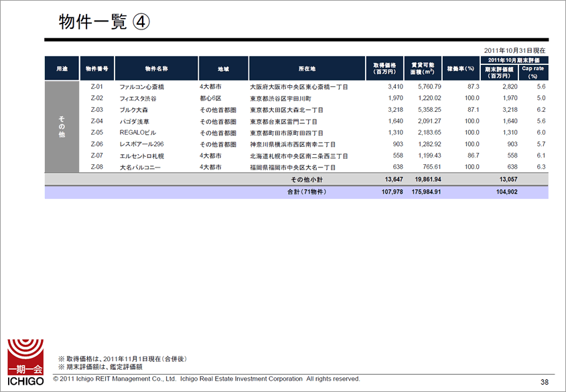Click the Cap rate column header

[x=533, y=72]
